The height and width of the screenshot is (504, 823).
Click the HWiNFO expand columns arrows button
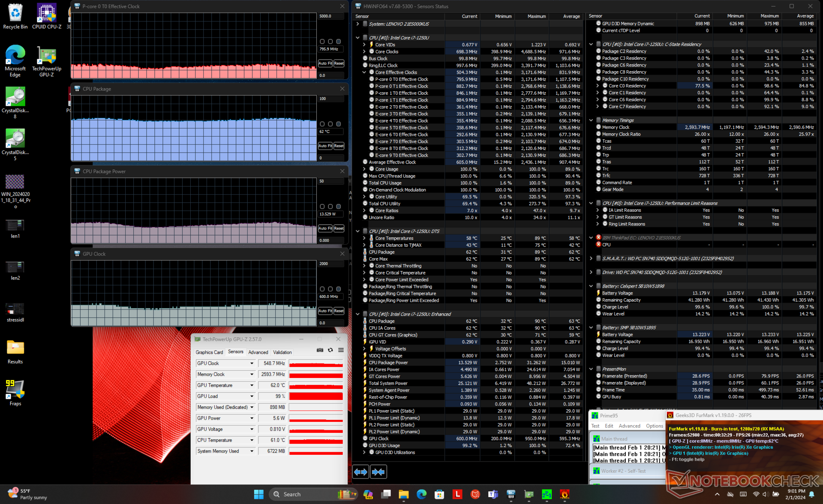[x=360, y=472]
